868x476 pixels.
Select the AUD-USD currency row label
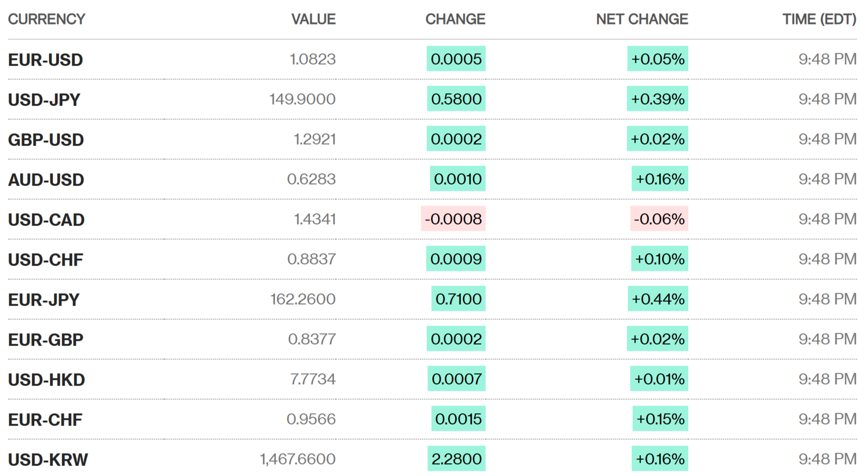click(46, 180)
